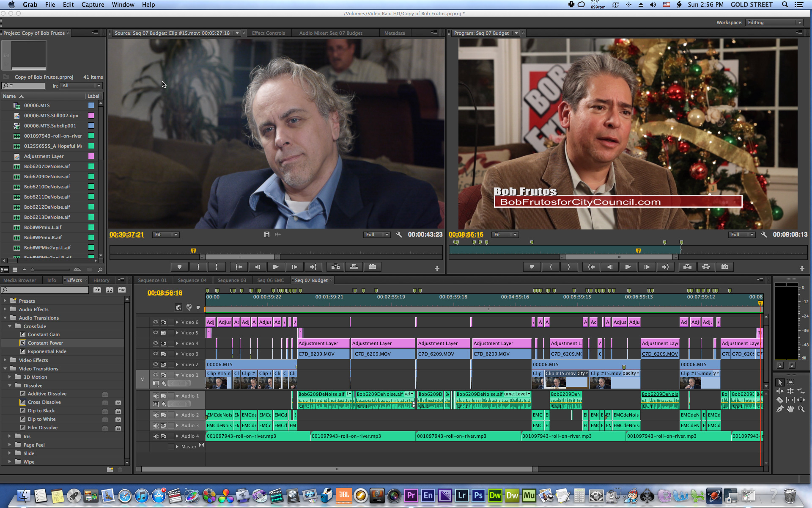This screenshot has height=508, width=812.
Task: Open the Capture menu
Action: 93,5
